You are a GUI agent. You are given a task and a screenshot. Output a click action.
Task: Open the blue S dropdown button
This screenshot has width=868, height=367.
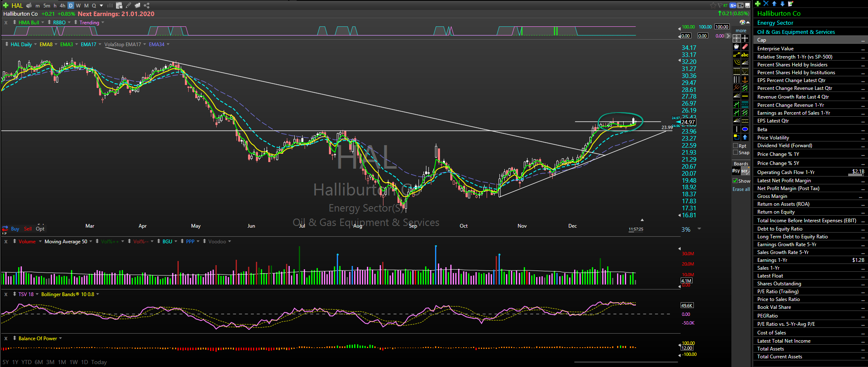[733, 5]
